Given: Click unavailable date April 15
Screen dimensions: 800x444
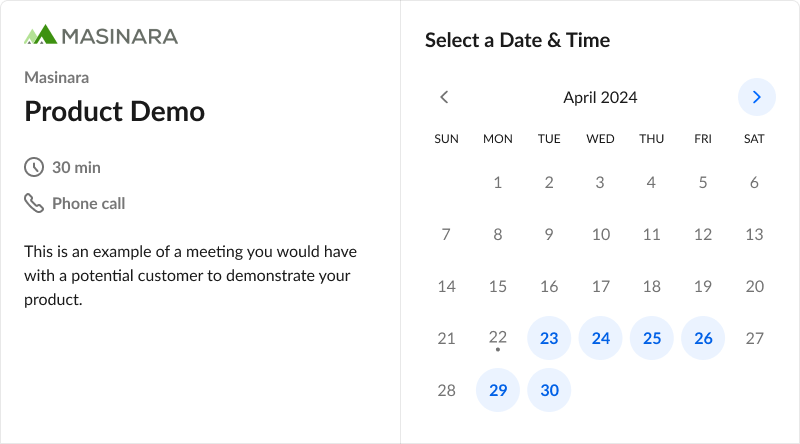Looking at the screenshot, I should click(x=498, y=286).
